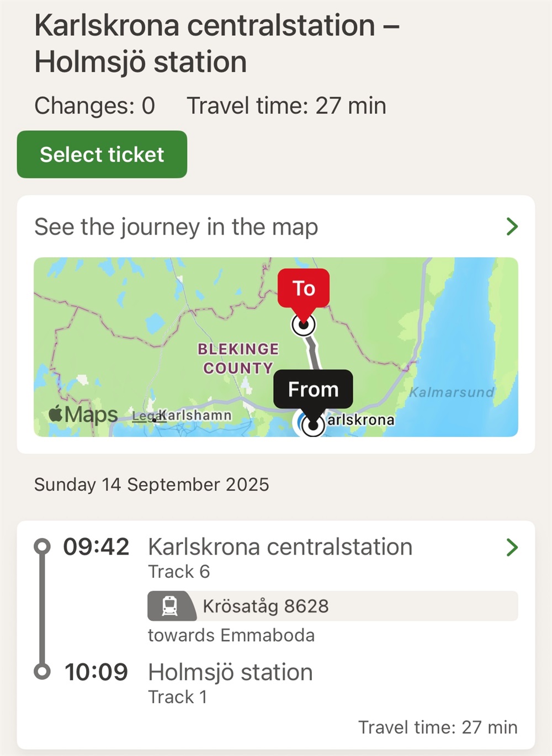
Task: Tap the towards Emmaboda direction text
Action: (231, 635)
